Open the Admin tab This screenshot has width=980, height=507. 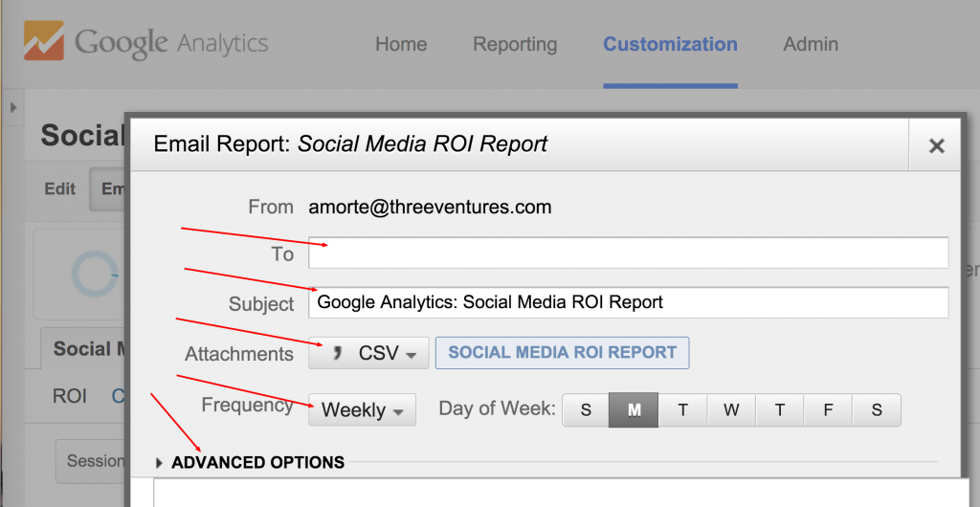(811, 44)
